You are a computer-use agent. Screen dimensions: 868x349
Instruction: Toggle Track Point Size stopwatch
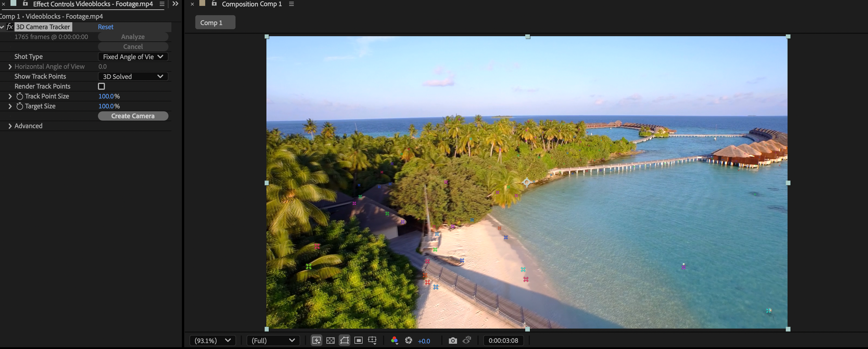point(20,96)
